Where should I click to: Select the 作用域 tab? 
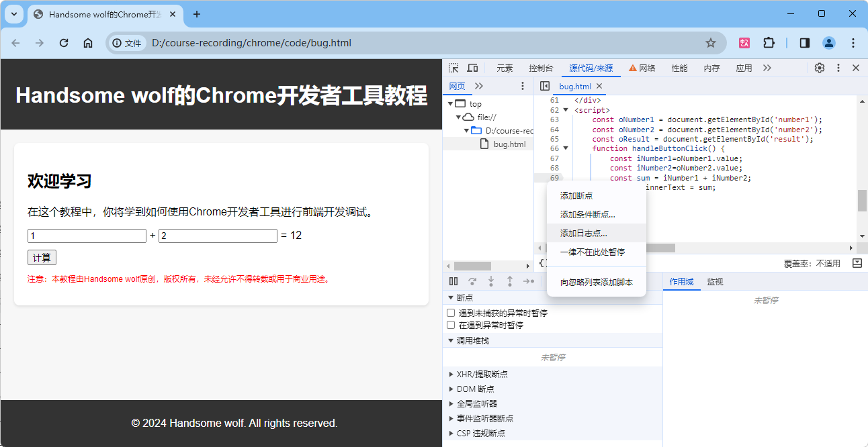(681, 282)
